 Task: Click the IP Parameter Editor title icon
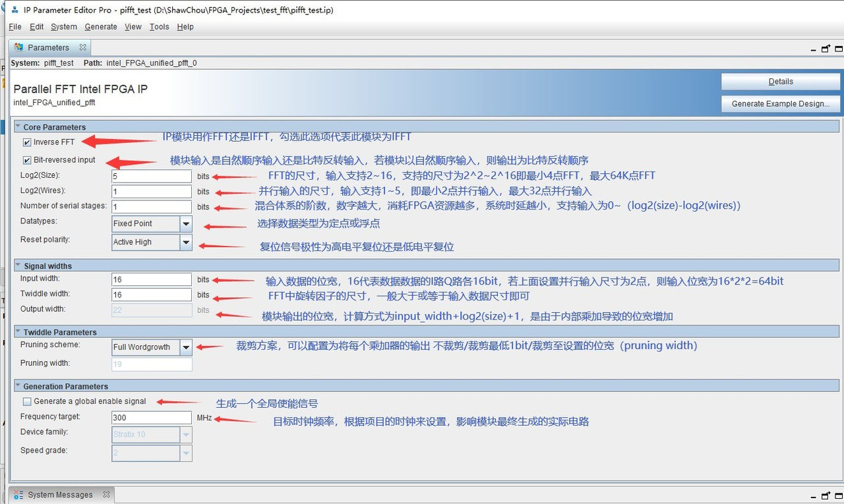tap(13, 11)
